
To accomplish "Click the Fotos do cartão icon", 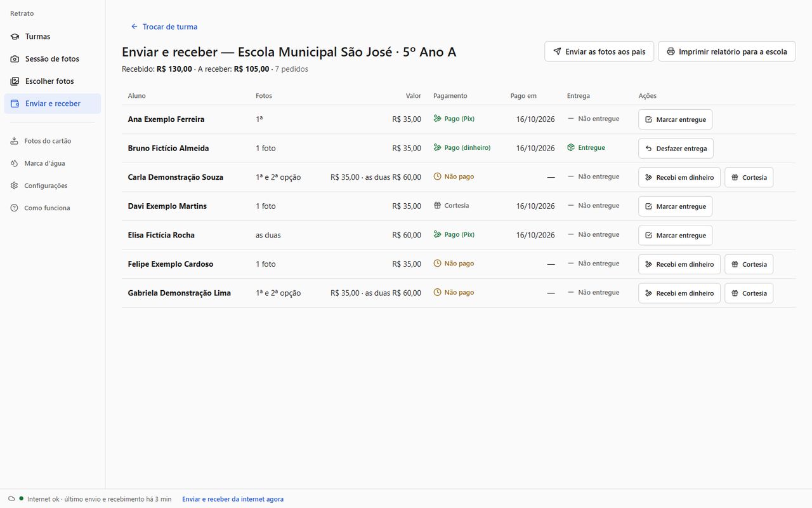I will click(x=15, y=141).
